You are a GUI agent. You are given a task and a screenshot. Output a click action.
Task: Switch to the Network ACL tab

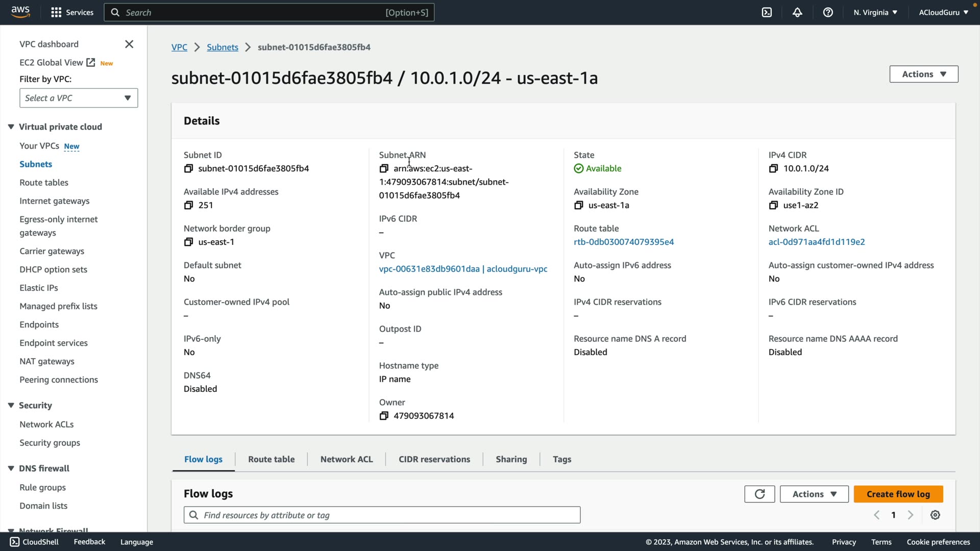(347, 459)
